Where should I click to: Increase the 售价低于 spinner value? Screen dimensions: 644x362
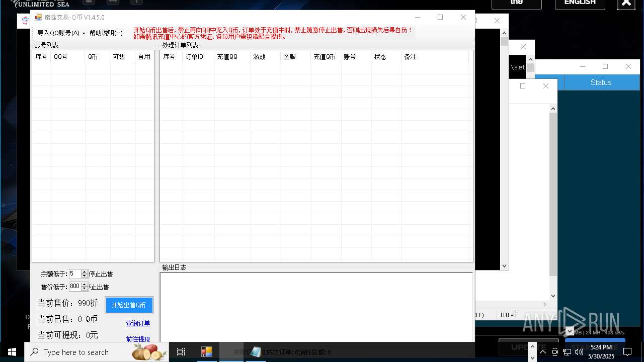(85, 285)
